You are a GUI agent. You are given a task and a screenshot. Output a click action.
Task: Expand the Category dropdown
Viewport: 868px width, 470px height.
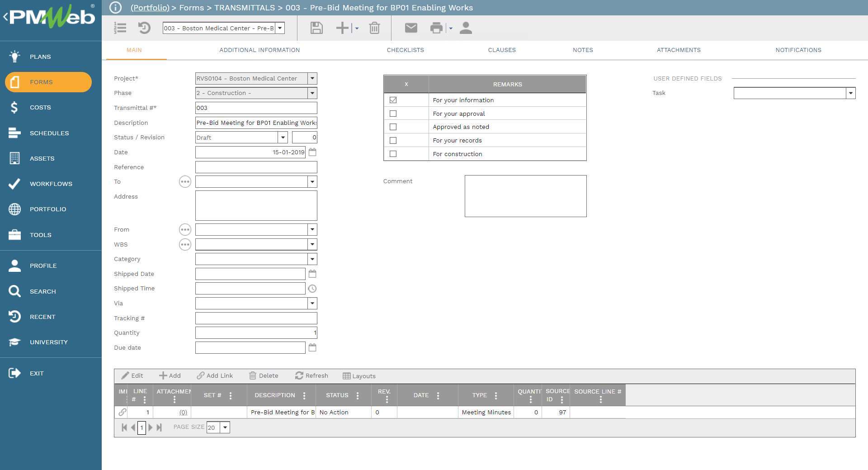coord(312,259)
